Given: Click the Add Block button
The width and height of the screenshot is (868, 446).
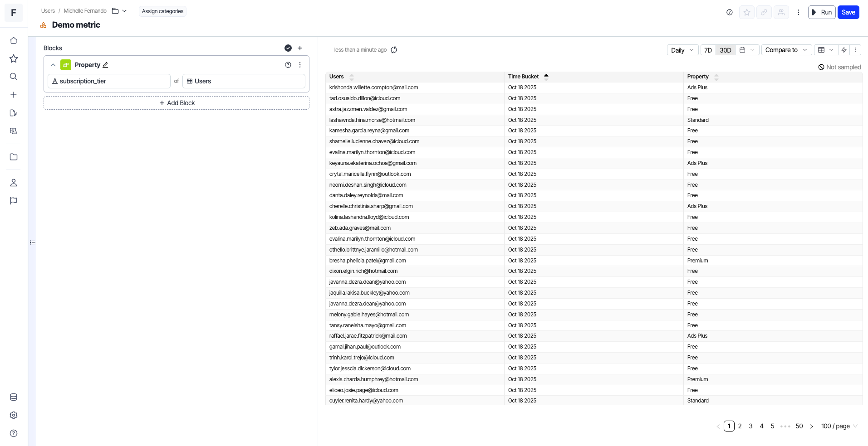Looking at the screenshot, I should click(177, 103).
